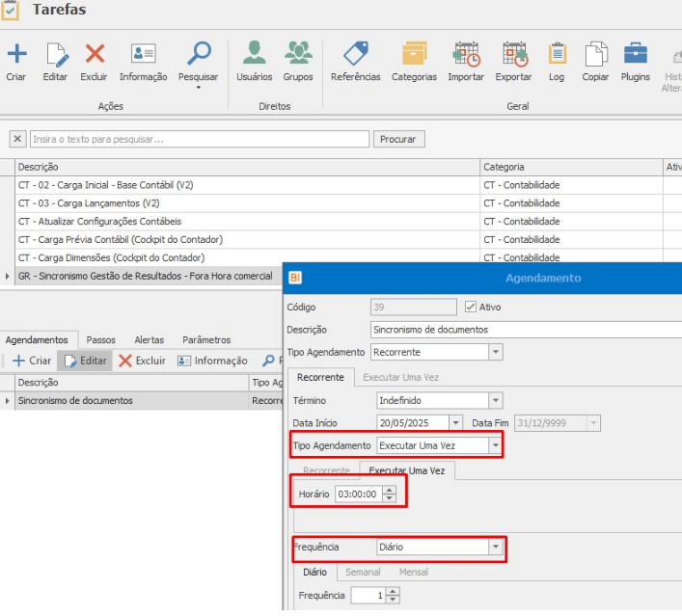Click the Horário 03:00:00 field
This screenshot has width=682, height=616.
click(x=359, y=495)
